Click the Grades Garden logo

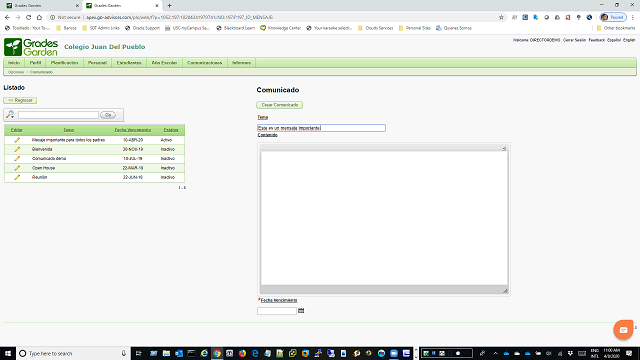[31, 47]
